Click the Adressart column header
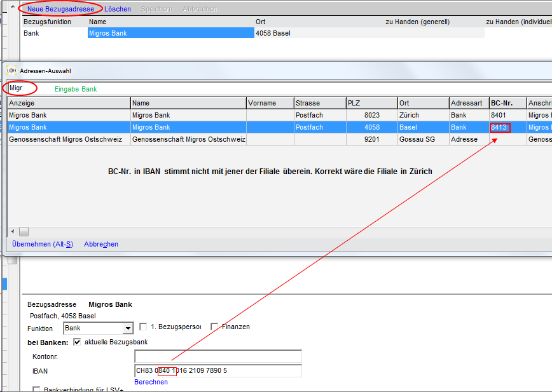Viewport: 552px width, 392px height. click(x=468, y=103)
